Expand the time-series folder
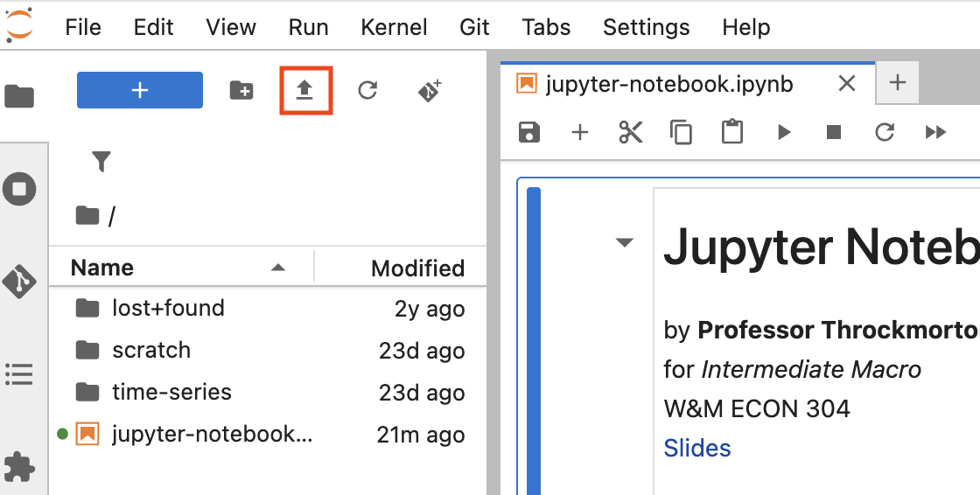980x495 pixels. pos(171,392)
